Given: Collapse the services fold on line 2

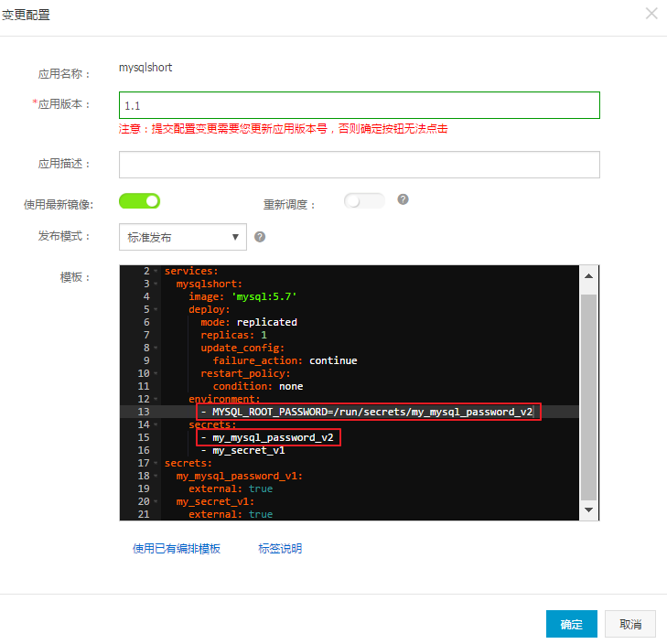Looking at the screenshot, I should point(156,271).
